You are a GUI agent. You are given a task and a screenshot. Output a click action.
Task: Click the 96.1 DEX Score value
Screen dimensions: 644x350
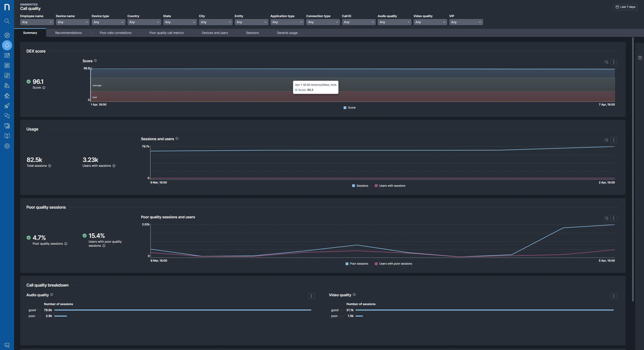point(38,82)
